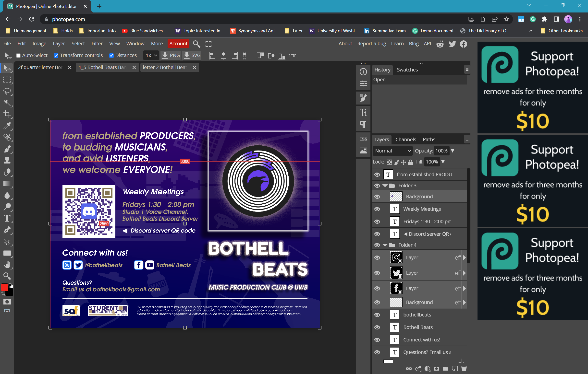Select the Lasso tool

pos(7,91)
